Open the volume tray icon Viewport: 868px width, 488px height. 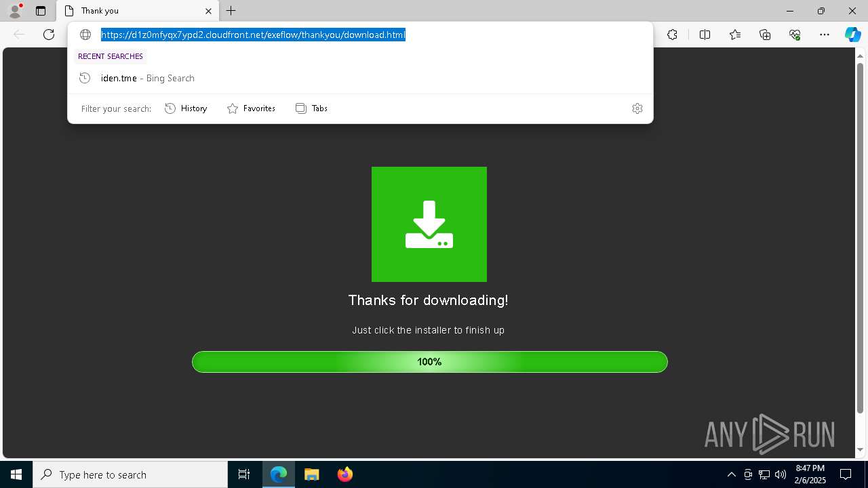[781, 474]
